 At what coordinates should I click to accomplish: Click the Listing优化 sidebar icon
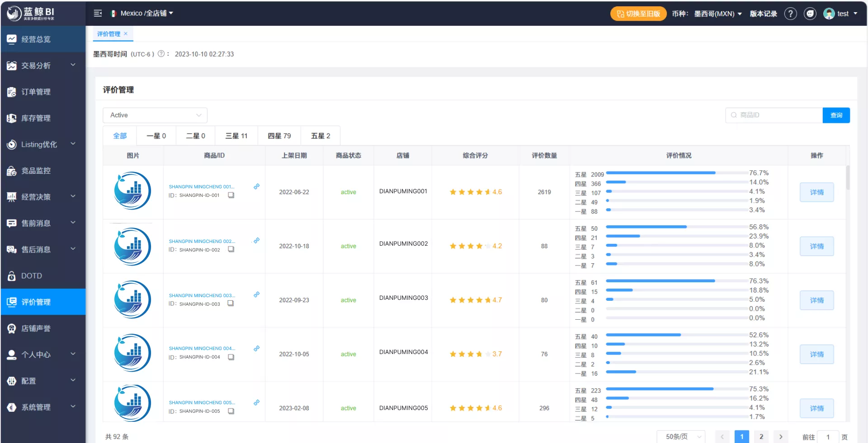point(12,145)
